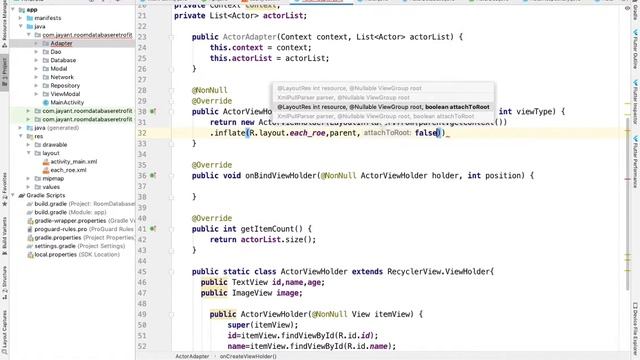Expand the Repository package arrow
Screen dimensions: 640x360
(36, 85)
